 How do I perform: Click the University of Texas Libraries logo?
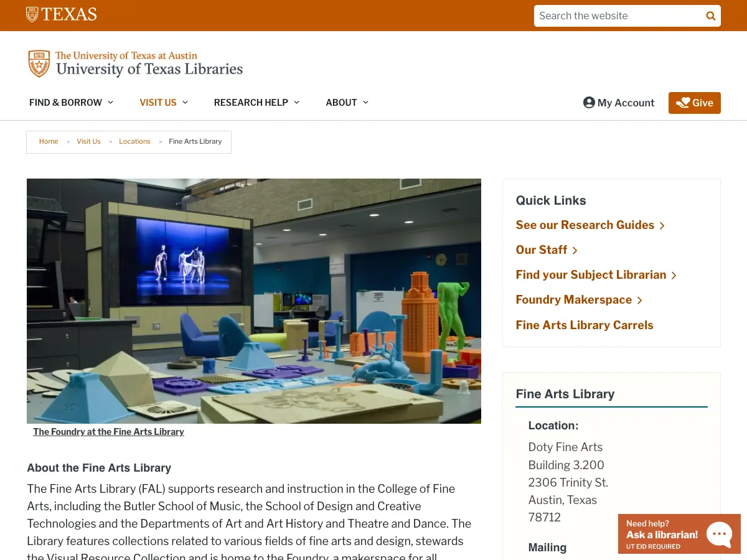point(136,64)
